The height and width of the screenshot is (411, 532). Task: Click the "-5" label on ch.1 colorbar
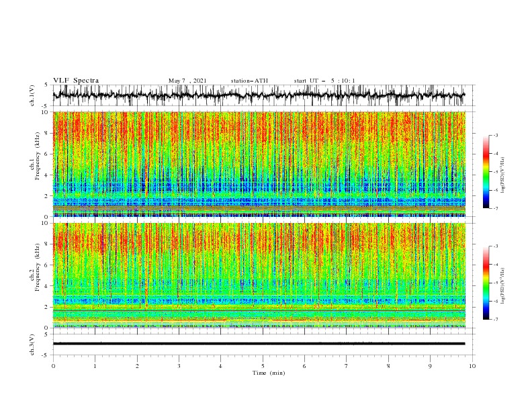coord(495,172)
